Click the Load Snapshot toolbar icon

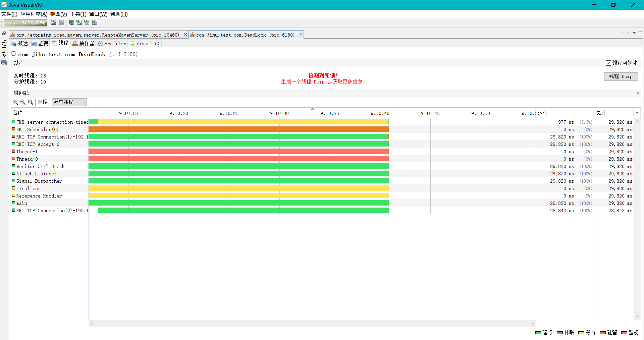coord(54,22)
